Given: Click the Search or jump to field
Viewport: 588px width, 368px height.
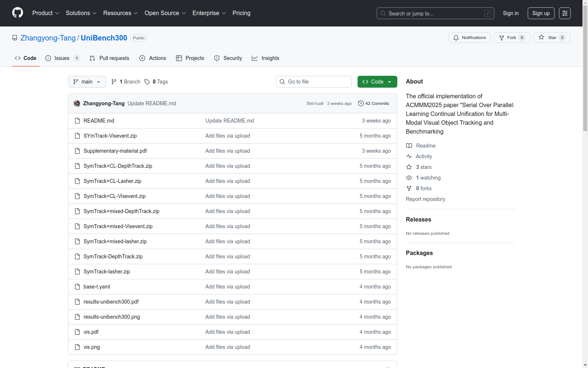Looking at the screenshot, I should [x=435, y=13].
